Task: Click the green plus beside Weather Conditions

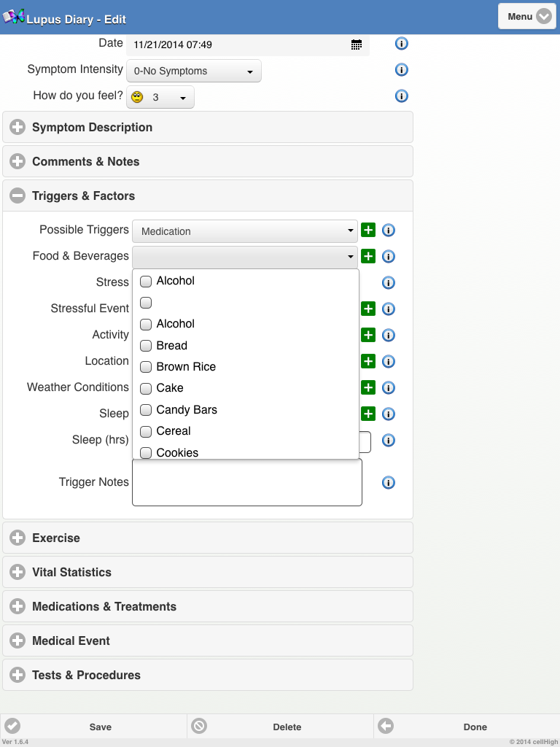Action: pos(368,388)
